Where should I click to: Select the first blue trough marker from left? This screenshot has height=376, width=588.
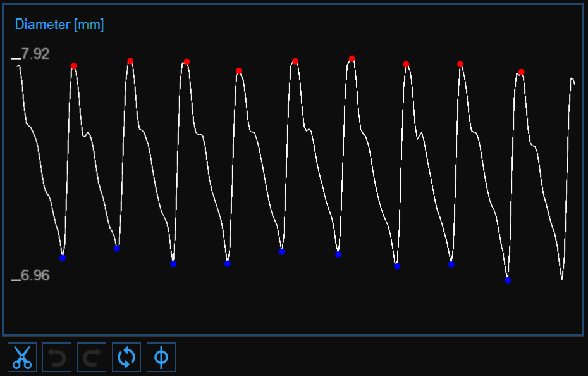pos(63,258)
